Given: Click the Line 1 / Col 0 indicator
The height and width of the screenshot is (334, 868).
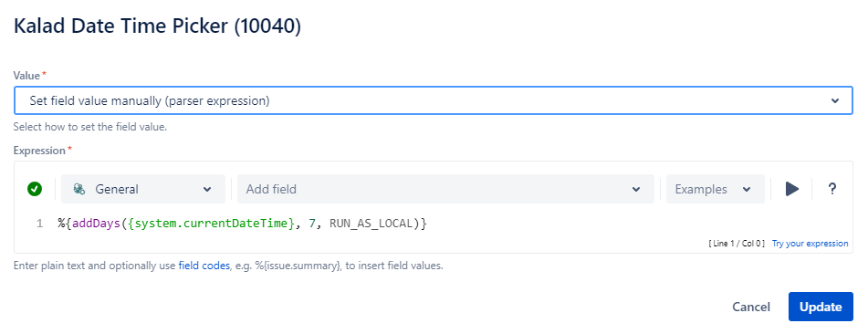Looking at the screenshot, I should point(737,243).
